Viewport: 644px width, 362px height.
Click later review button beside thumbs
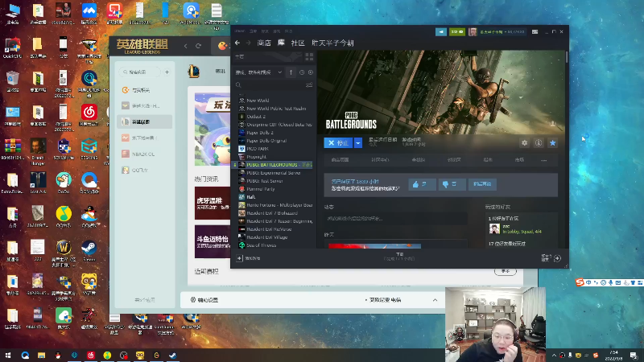click(482, 184)
